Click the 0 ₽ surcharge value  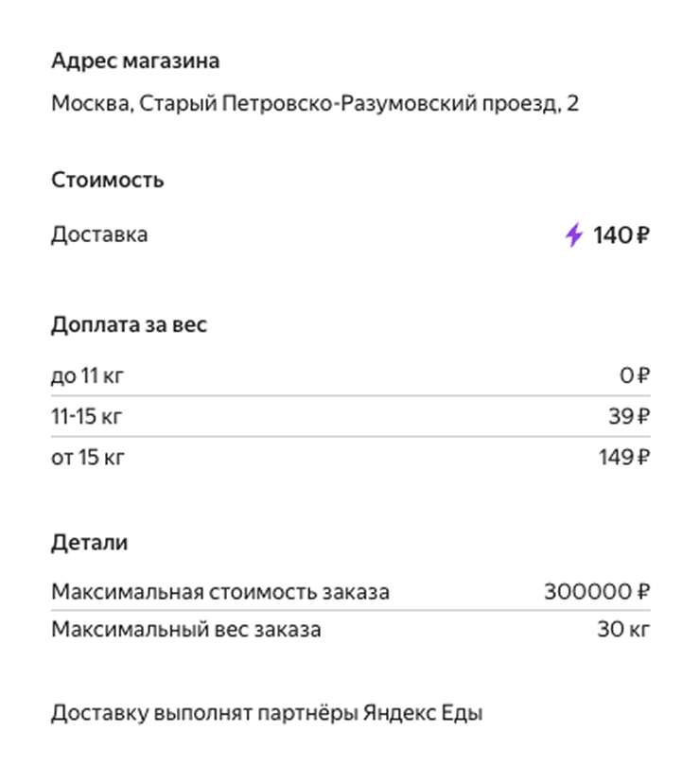635,375
